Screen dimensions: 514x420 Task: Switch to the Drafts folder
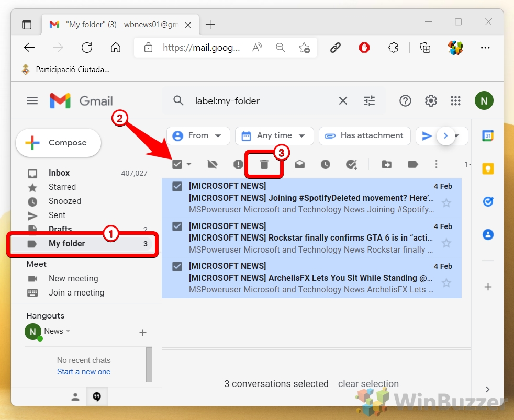point(60,229)
